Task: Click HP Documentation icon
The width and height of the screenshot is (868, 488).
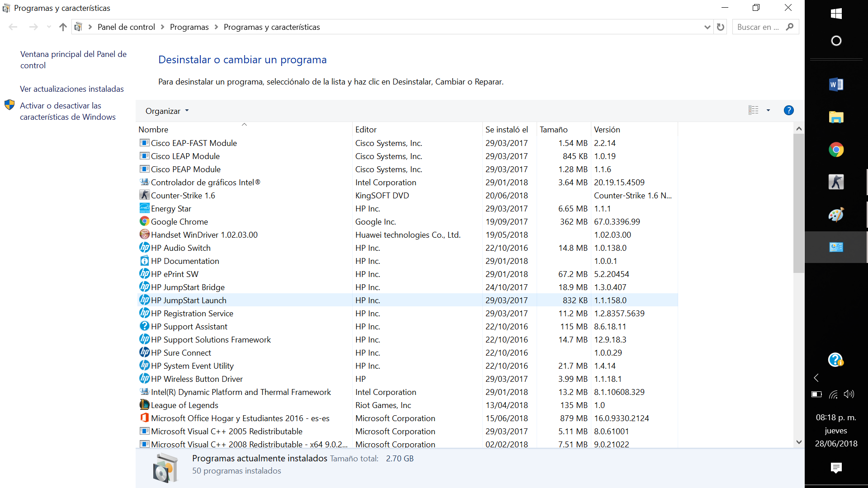Action: [x=144, y=261]
